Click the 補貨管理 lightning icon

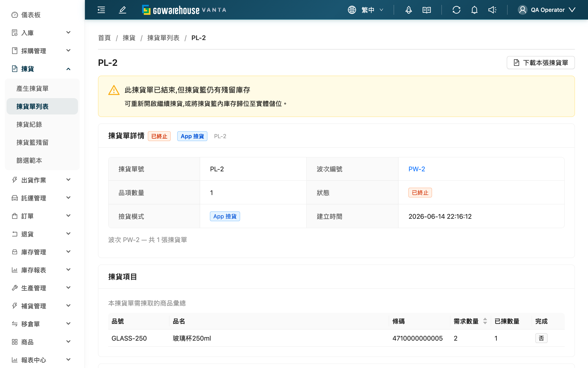(x=14, y=306)
